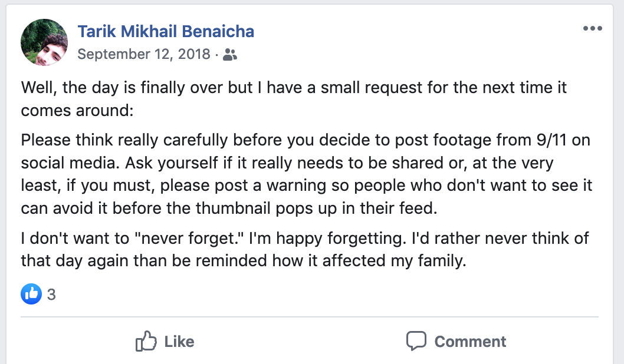The width and height of the screenshot is (624, 364).
Task: Click the friends audience icon beside the date
Action: (x=231, y=55)
